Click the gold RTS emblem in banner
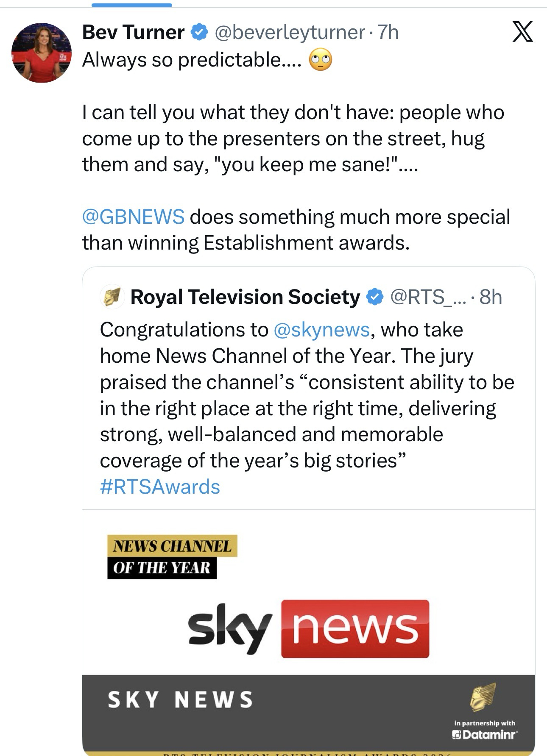 (483, 697)
